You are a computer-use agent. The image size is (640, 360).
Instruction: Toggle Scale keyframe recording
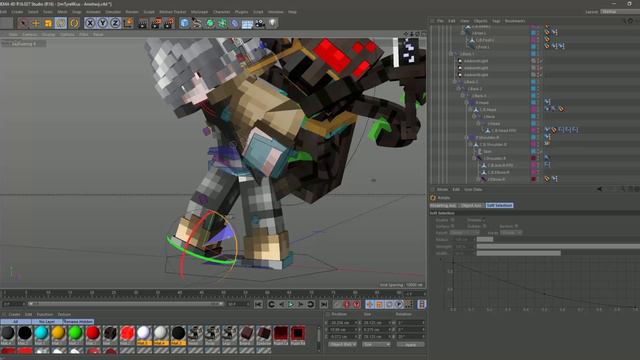coord(380,304)
